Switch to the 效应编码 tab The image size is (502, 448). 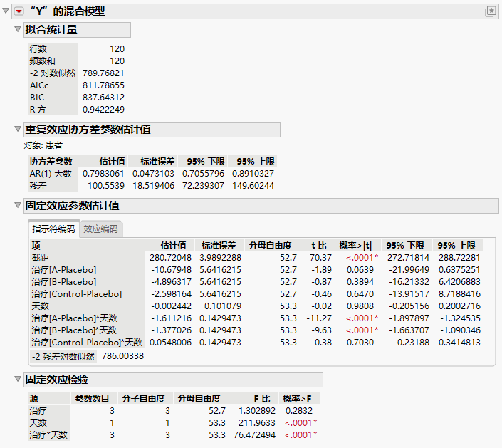(x=100, y=229)
